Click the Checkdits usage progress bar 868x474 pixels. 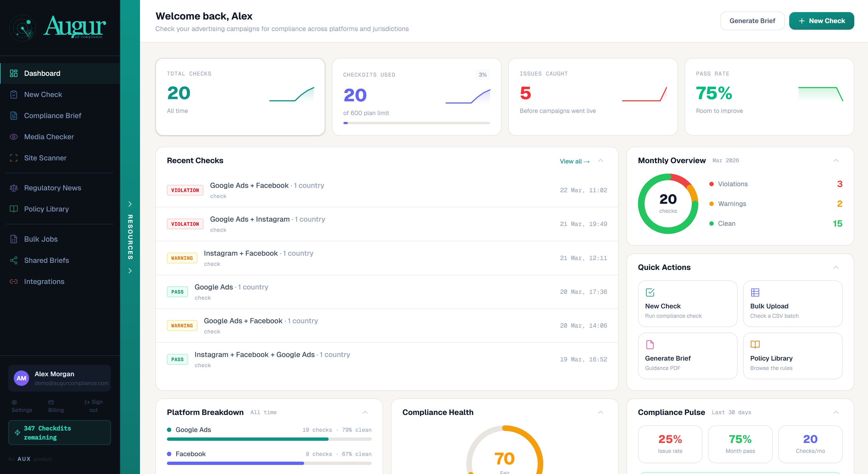[x=416, y=123]
